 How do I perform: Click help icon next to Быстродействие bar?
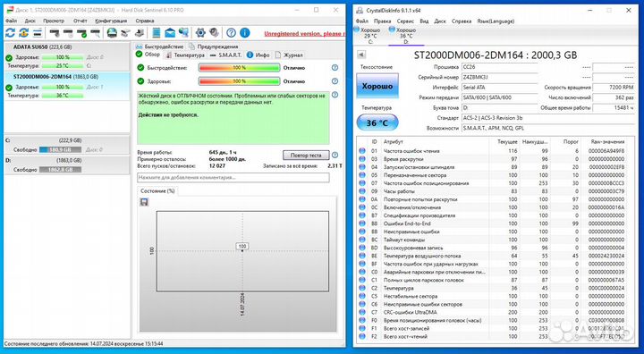[x=335, y=68]
